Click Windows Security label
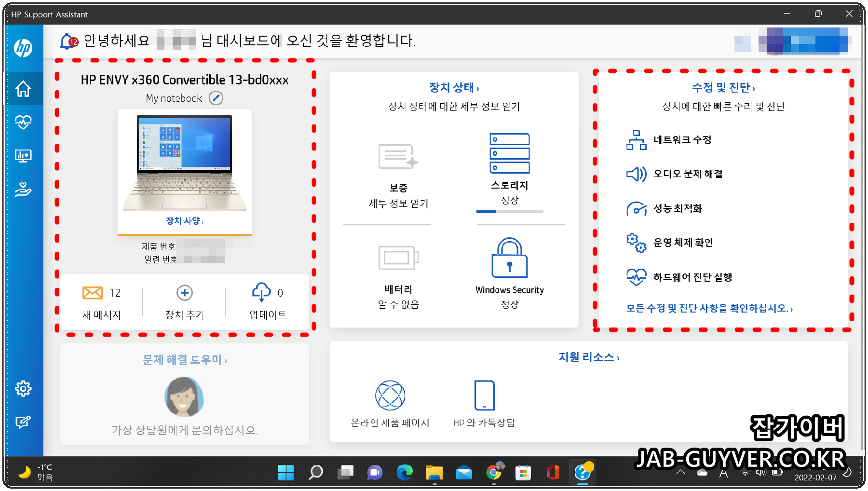This screenshot has height=491, width=868. [x=510, y=290]
